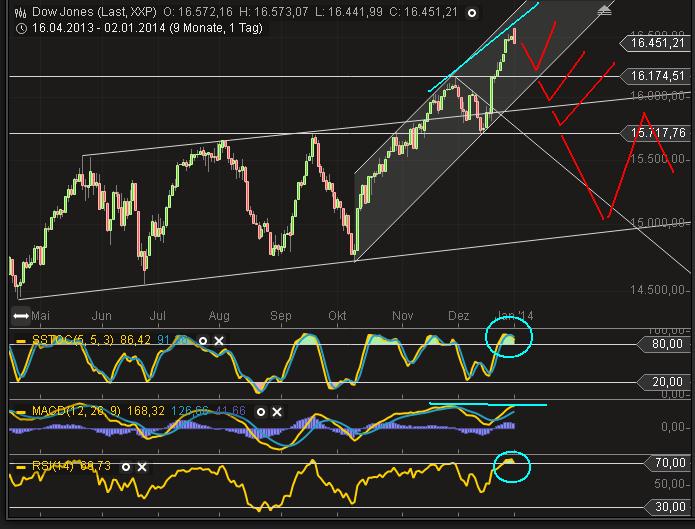
Task: Click the MACD(12, 26, 9) indicator label
Action: click(x=76, y=411)
